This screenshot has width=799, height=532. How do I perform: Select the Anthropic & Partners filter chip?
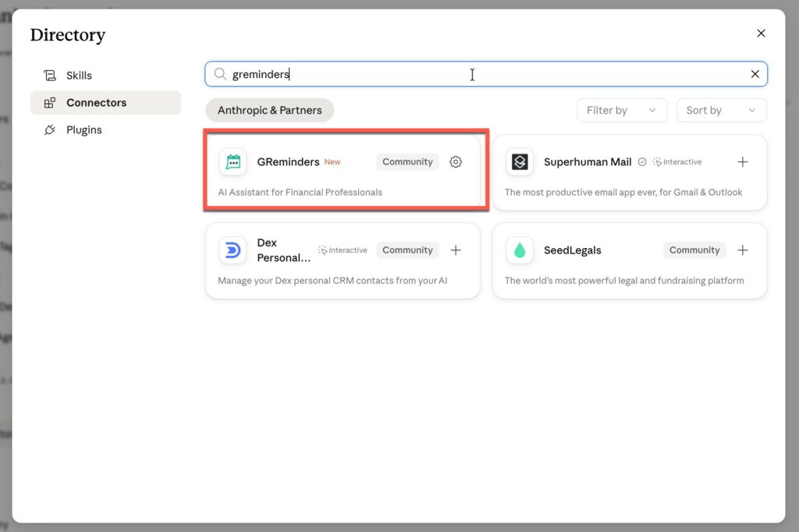coord(269,110)
